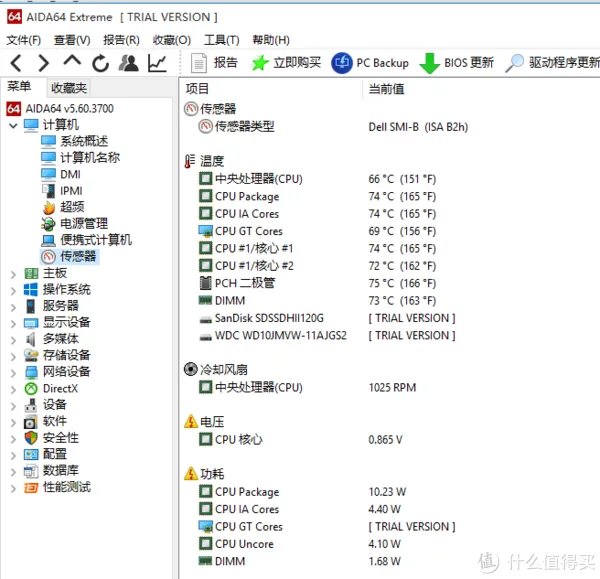Click the 软件 tree item icon
This screenshot has width=600, height=579.
pyautogui.click(x=31, y=422)
